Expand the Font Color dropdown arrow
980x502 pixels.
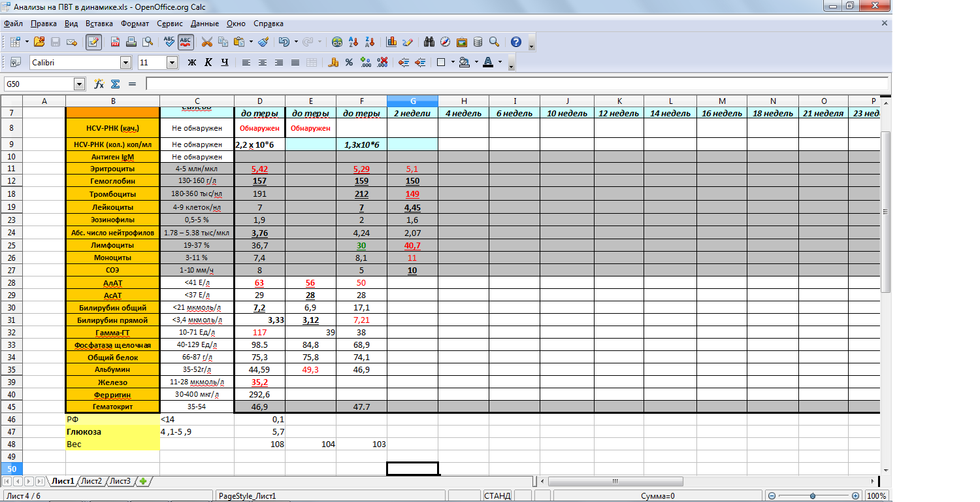point(500,62)
